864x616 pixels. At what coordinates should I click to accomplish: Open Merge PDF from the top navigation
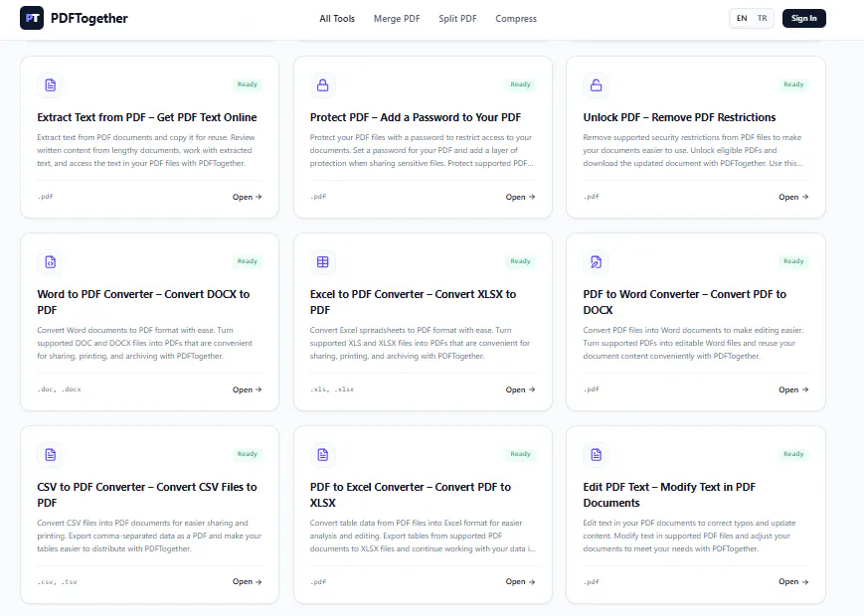click(397, 19)
